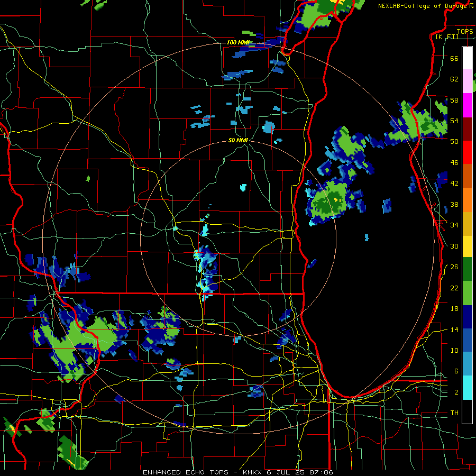Click the '22' value on the legend scale
The image size is (476, 476).
[x=454, y=288]
